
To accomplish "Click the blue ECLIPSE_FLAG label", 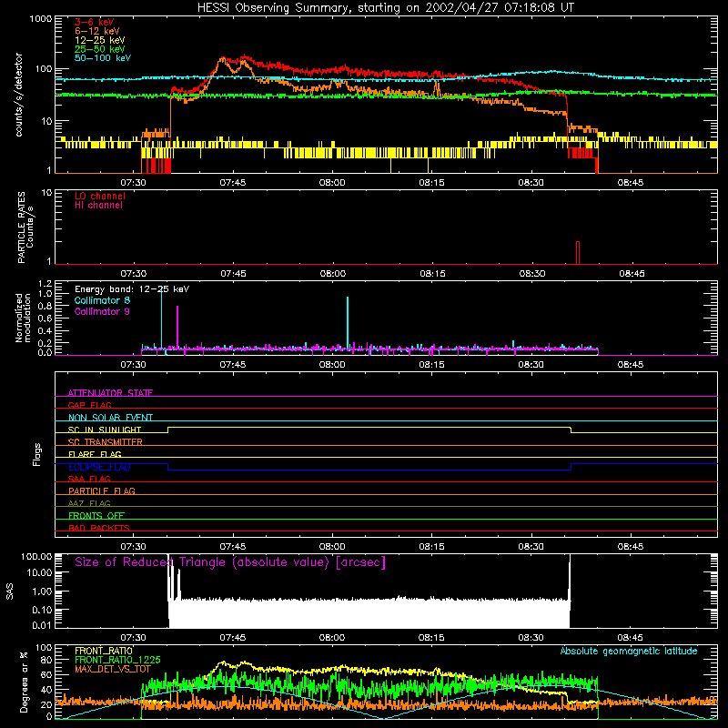I will pyautogui.click(x=99, y=467).
